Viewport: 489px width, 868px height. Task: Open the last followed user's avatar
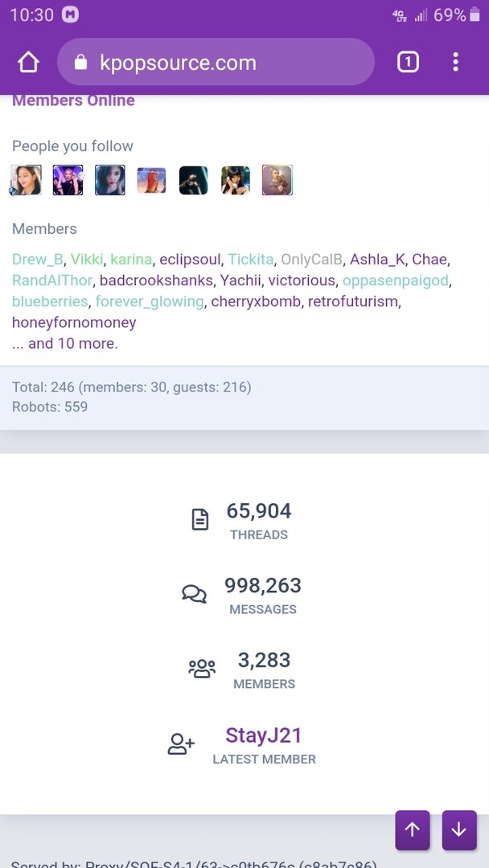[x=277, y=181]
